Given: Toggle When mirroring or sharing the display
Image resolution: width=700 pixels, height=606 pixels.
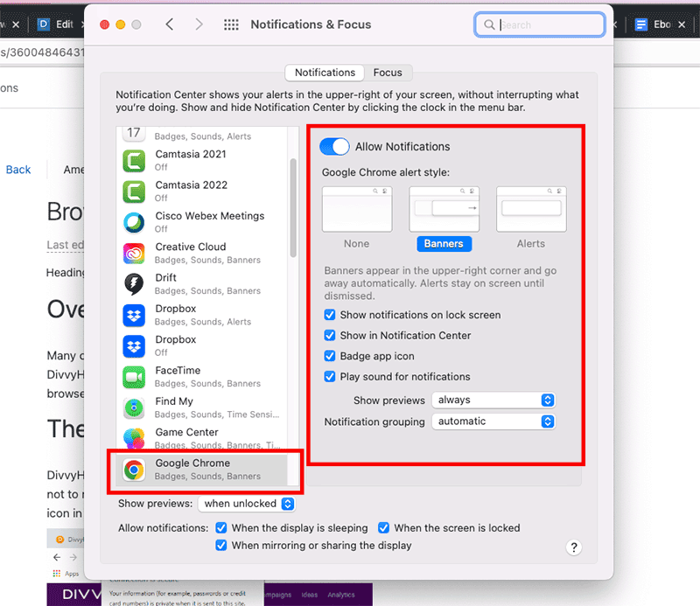Looking at the screenshot, I should pyautogui.click(x=221, y=546).
